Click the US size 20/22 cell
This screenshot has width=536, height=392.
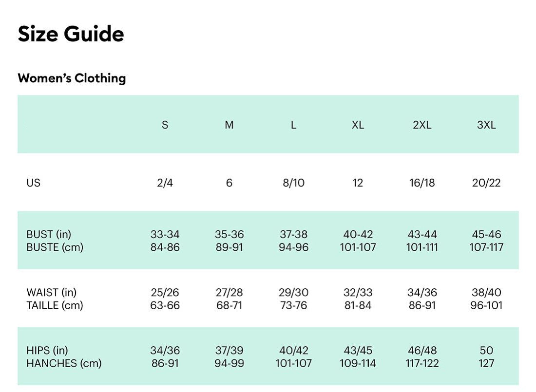coord(486,183)
